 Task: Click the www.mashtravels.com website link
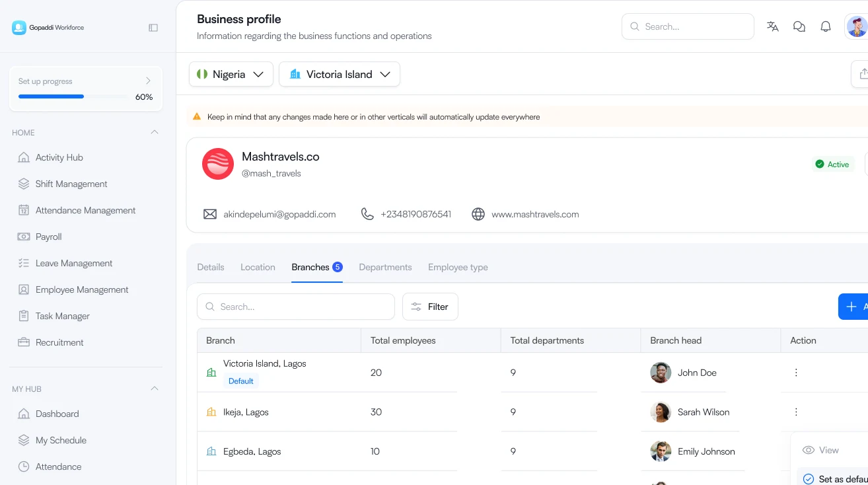point(535,214)
